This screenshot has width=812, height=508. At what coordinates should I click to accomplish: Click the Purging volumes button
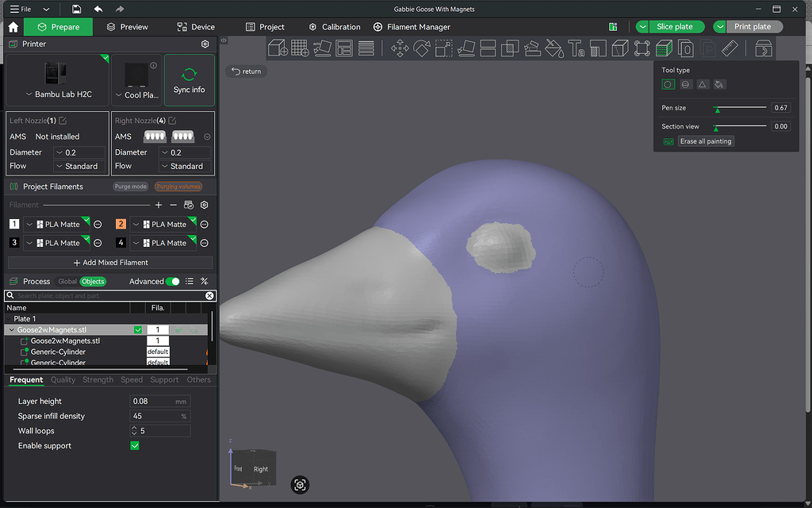coord(178,187)
